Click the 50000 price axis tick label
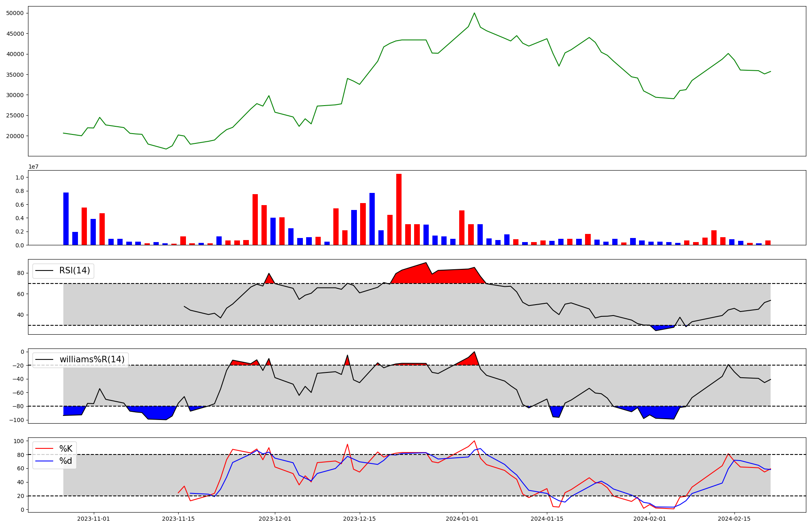Image resolution: width=812 pixels, height=528 pixels. pyautogui.click(x=15, y=13)
